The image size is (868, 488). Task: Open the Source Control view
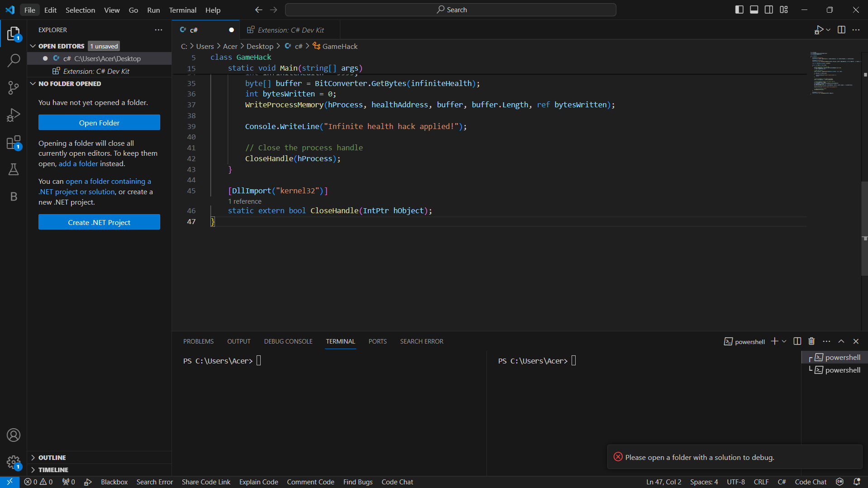click(x=14, y=87)
